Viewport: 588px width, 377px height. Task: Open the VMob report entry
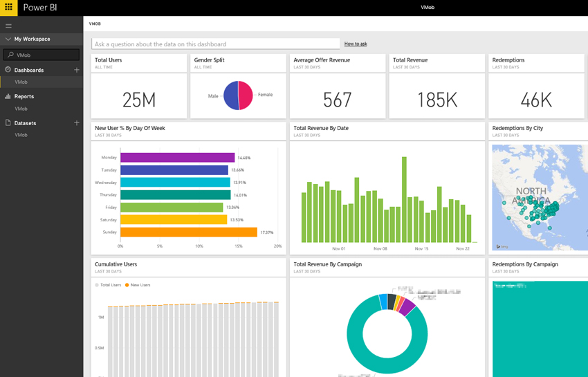coord(21,109)
